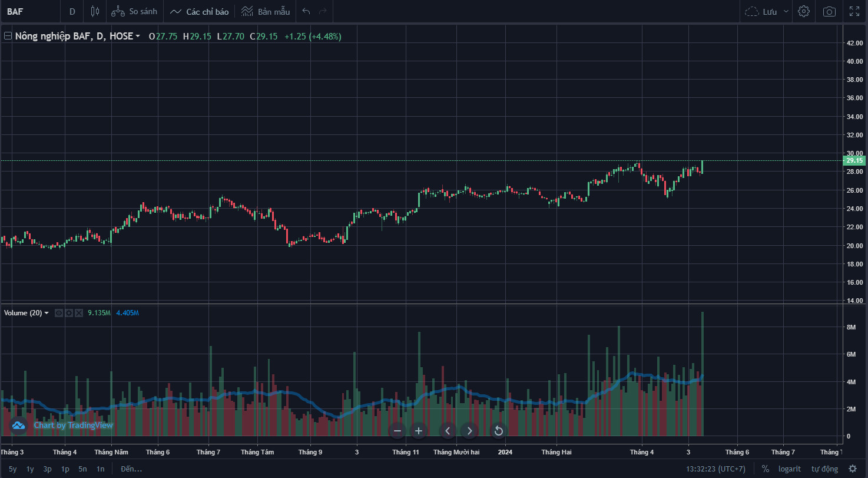Zoom out the chart with the minus button
The width and height of the screenshot is (868, 478).
397,431
